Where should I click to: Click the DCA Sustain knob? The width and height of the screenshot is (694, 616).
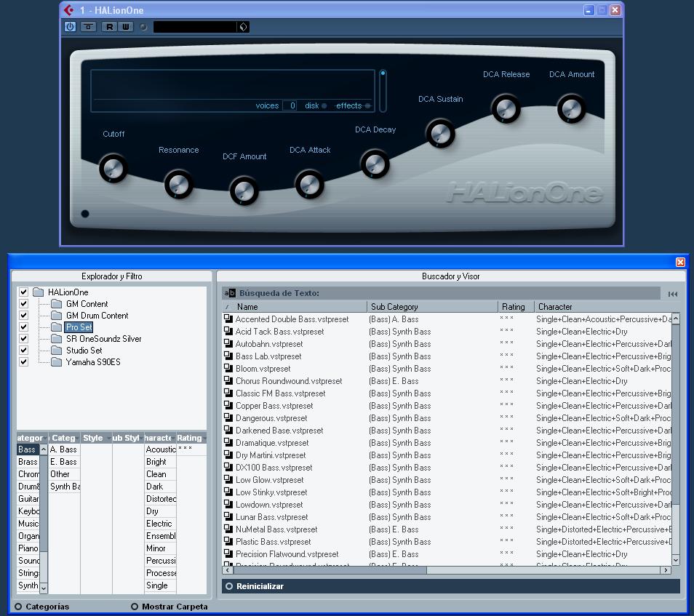pyautogui.click(x=440, y=133)
